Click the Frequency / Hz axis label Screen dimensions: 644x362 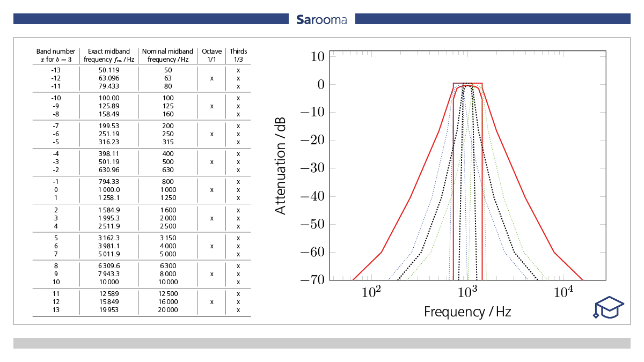[x=467, y=312]
